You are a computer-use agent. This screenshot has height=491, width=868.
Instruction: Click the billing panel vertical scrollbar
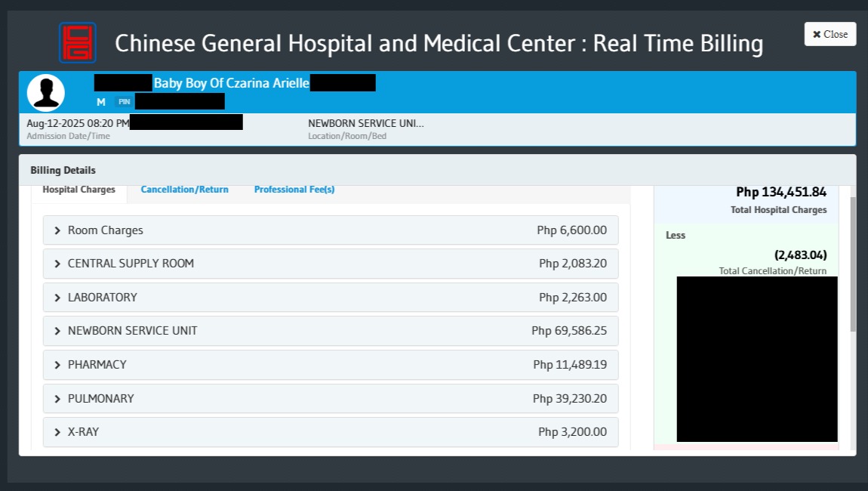click(853, 264)
